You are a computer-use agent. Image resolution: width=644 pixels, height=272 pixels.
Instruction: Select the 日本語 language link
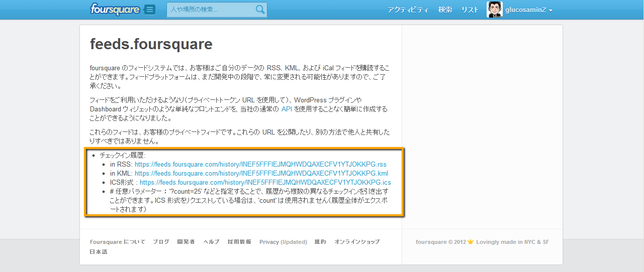[99, 252]
